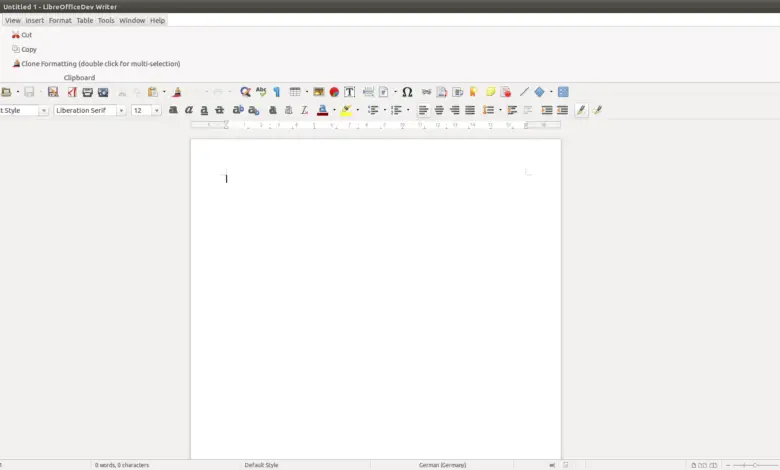Toggle Underline formatting
Image resolution: width=780 pixels, height=470 pixels.
pyautogui.click(x=204, y=110)
